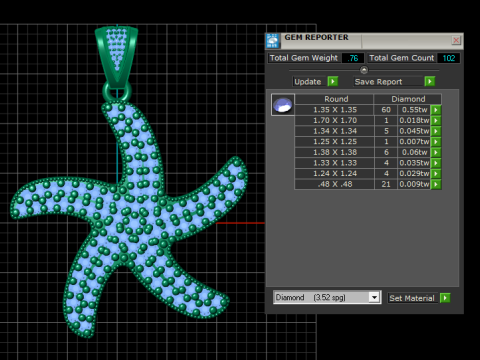
Task: Select the 1.38 X 1.38 size cell
Action: coord(334,152)
